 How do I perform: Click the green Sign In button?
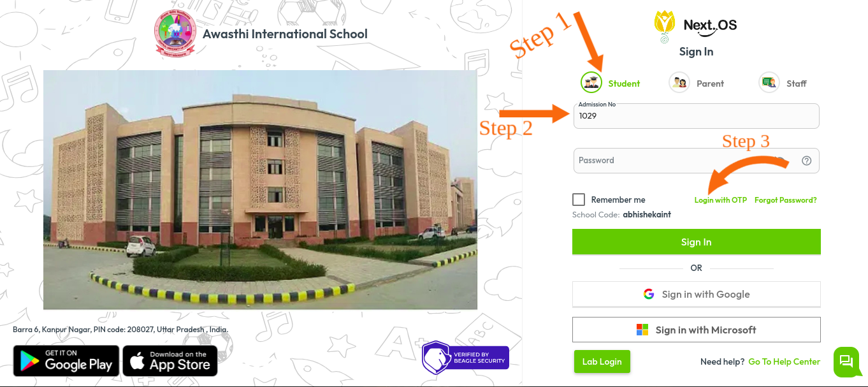pyautogui.click(x=696, y=242)
